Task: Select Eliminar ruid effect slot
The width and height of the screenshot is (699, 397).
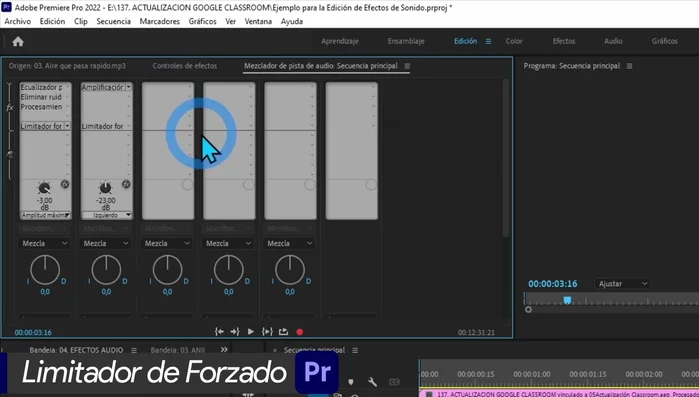Action: tap(41, 97)
